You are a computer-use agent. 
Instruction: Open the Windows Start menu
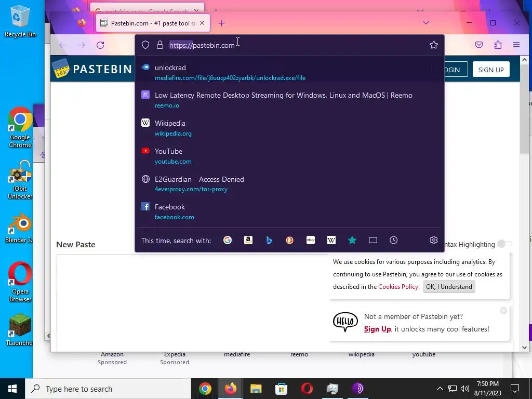[12, 389]
